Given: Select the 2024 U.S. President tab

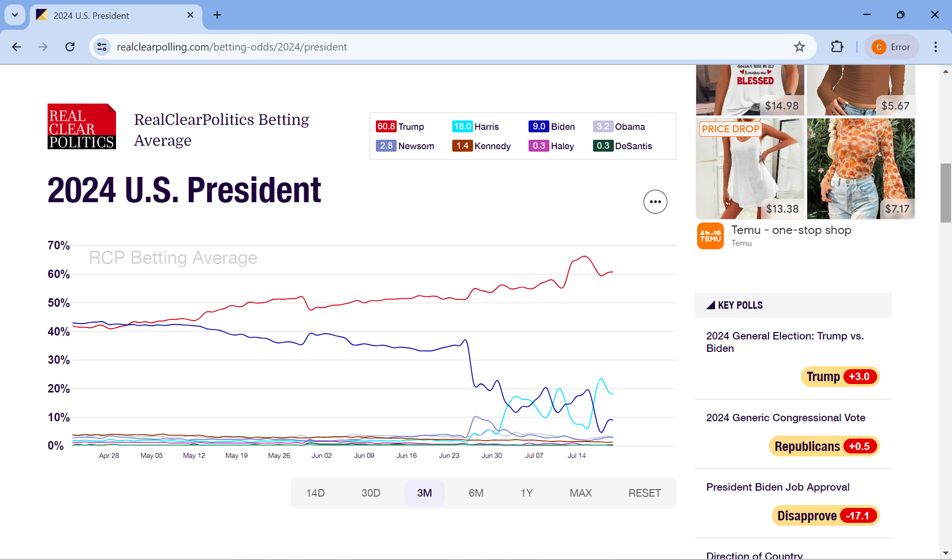Looking at the screenshot, I should pos(116,15).
